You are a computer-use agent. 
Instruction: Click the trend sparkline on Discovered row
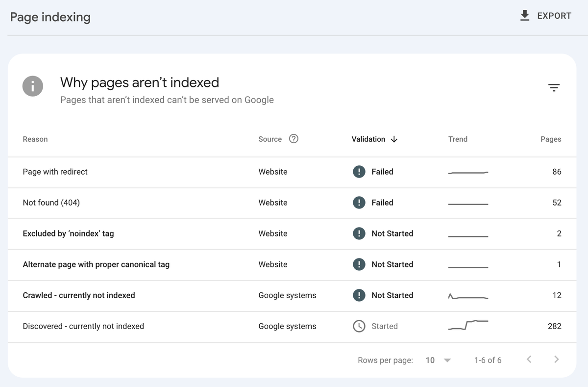pyautogui.click(x=468, y=325)
